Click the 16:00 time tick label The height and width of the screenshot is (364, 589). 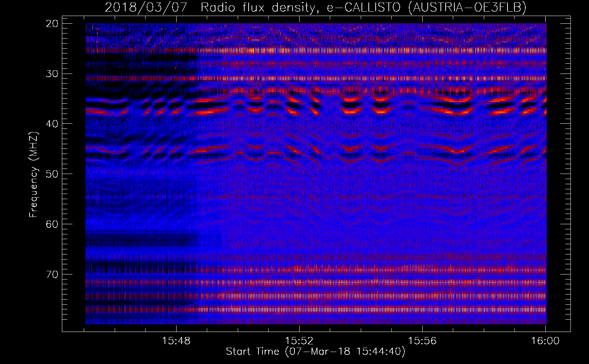coord(545,341)
